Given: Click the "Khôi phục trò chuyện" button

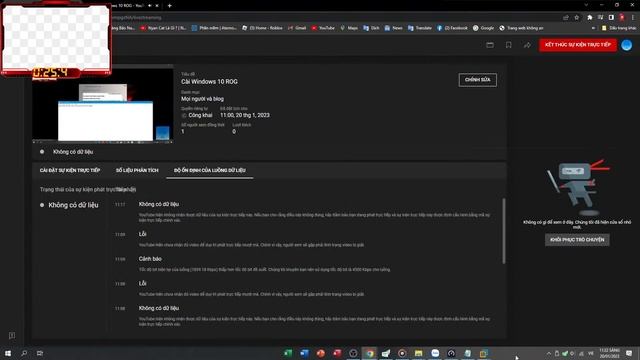Looking at the screenshot, I should [x=577, y=240].
